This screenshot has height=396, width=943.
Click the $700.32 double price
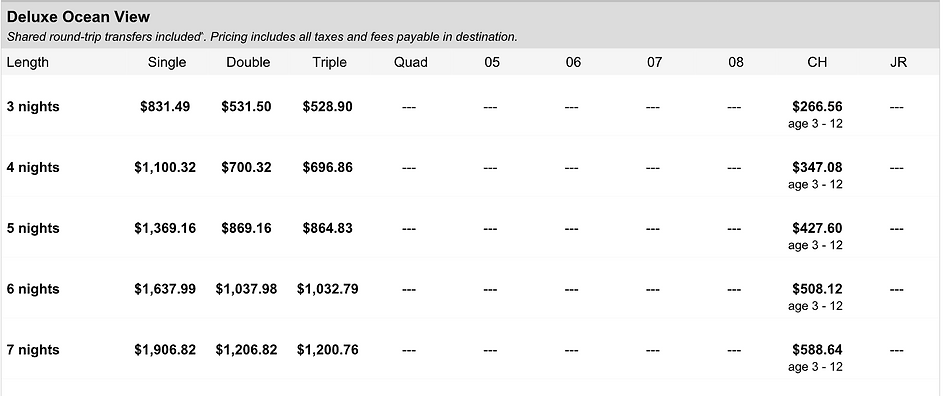(246, 168)
